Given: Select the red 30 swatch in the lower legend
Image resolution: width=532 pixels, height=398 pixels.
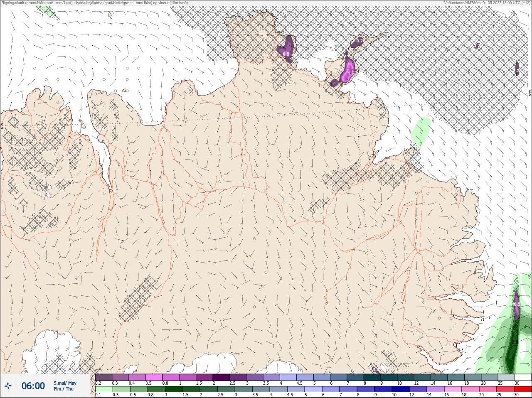Looking at the screenshot, I should tap(522, 389).
